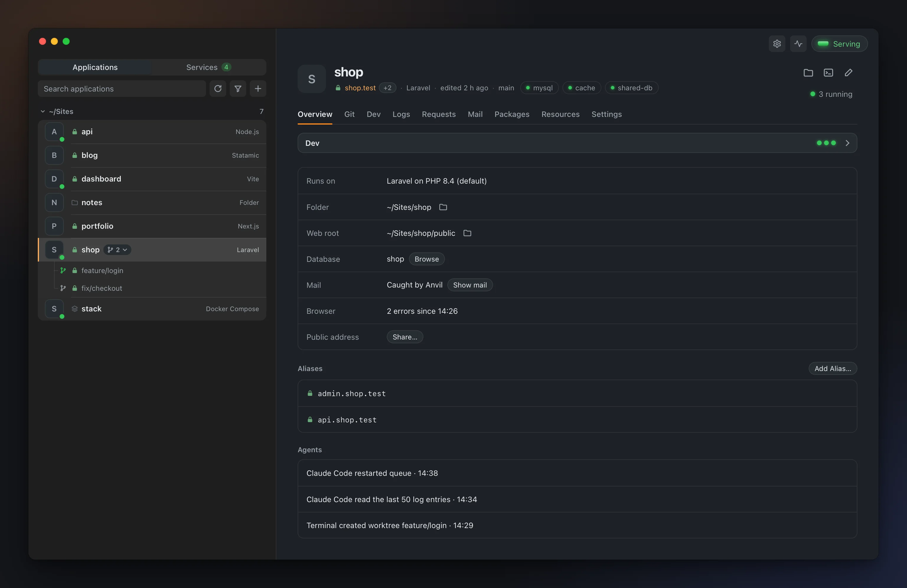Select the dashboard application

[x=152, y=179]
